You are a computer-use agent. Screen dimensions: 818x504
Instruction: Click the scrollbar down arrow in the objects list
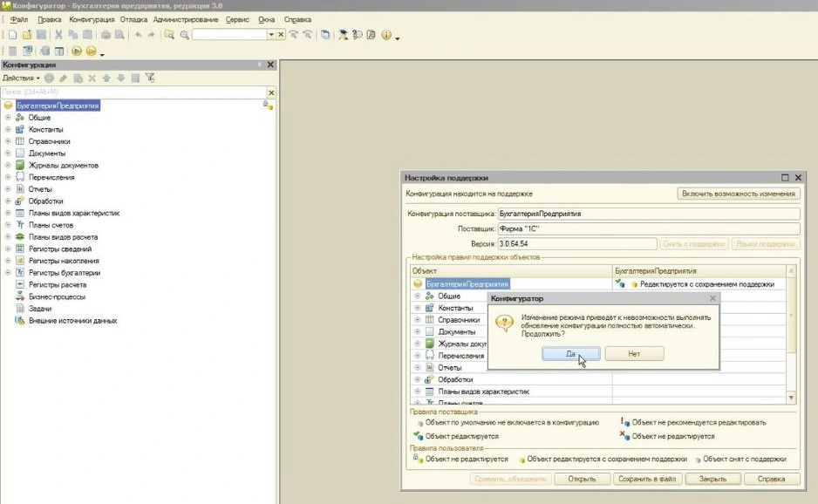792,398
